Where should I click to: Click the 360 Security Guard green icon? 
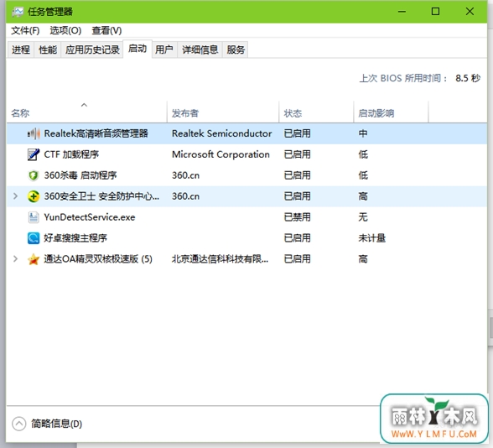point(34,196)
